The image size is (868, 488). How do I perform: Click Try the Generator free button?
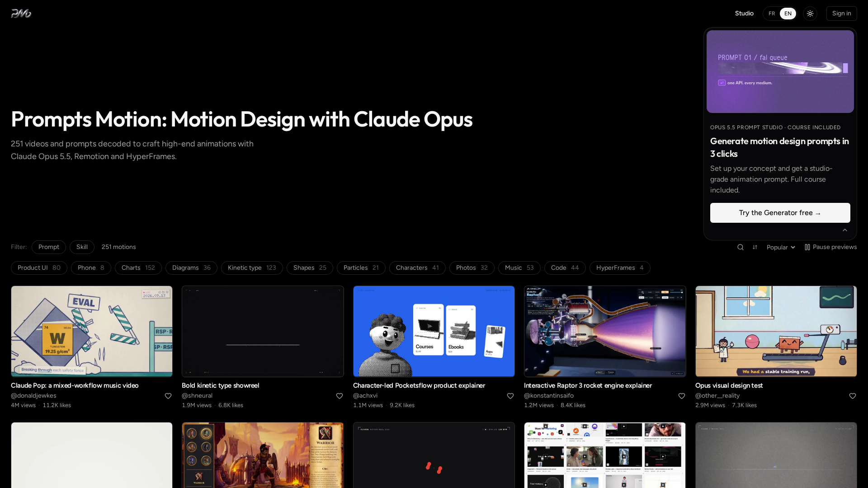pyautogui.click(x=780, y=213)
